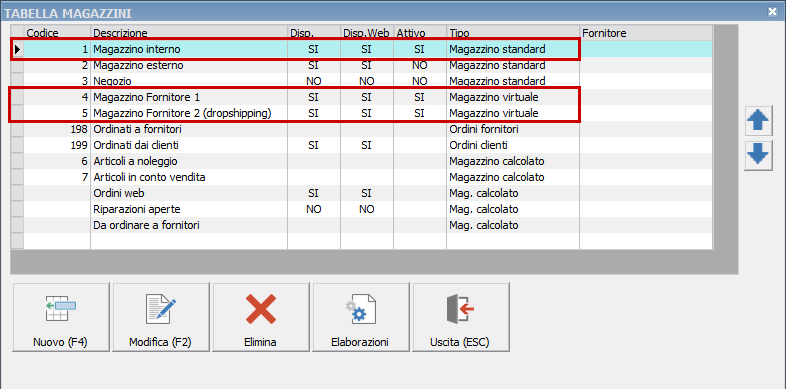This screenshot has width=786, height=389.
Task: Click code cell 198
Action: (x=57, y=129)
